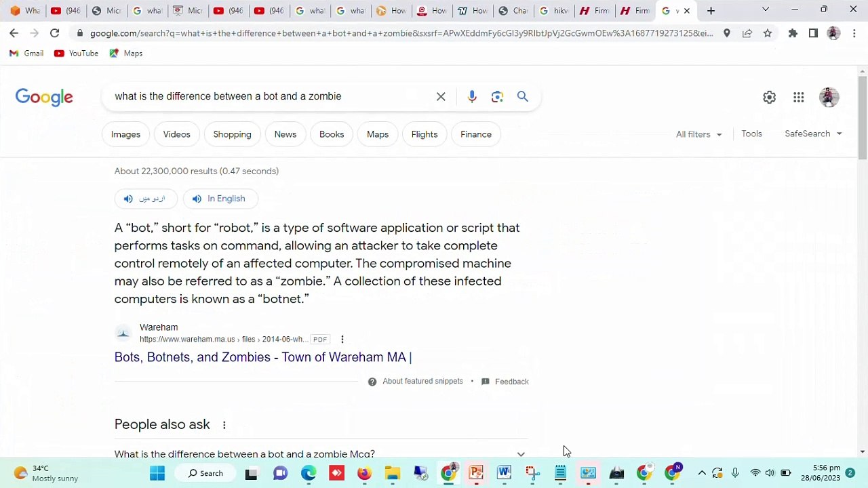The height and width of the screenshot is (488, 868).
Task: Filter results by News
Action: pyautogui.click(x=285, y=134)
